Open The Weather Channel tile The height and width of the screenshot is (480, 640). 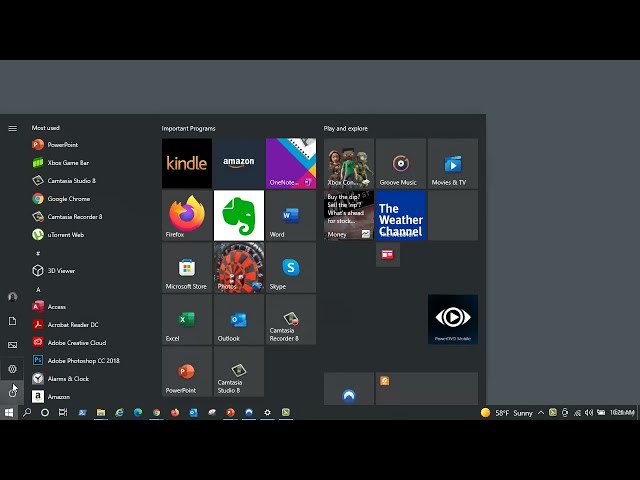pyautogui.click(x=401, y=215)
